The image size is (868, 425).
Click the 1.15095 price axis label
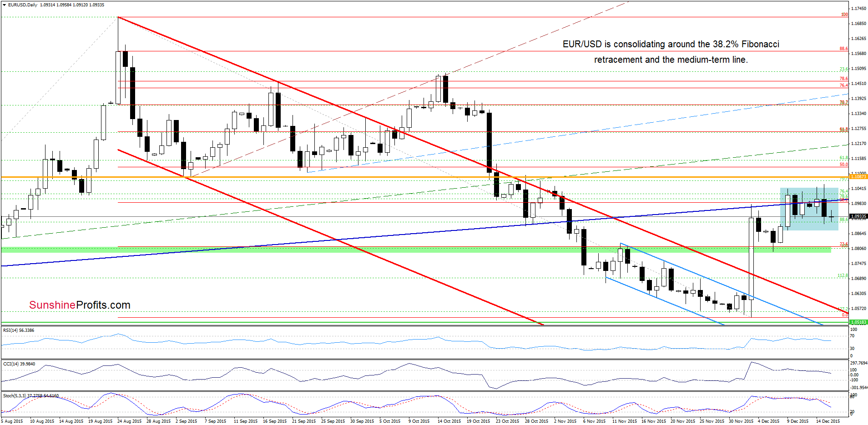click(858, 69)
